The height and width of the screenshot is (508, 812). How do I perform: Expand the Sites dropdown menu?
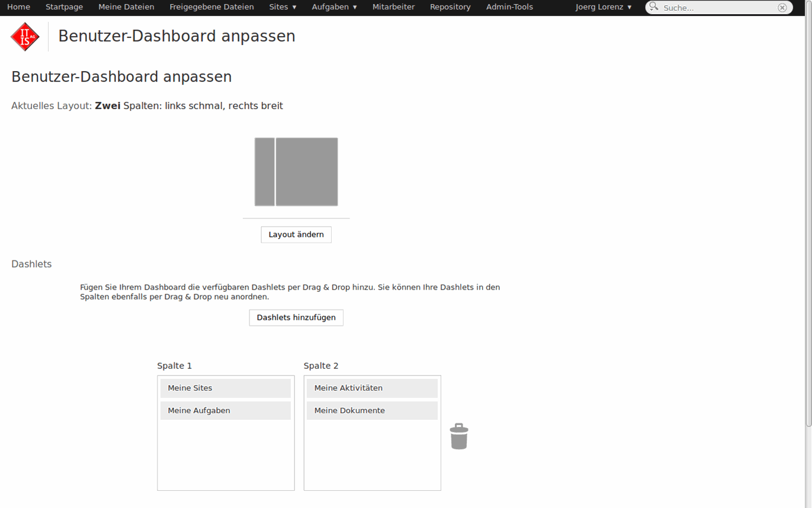pyautogui.click(x=283, y=7)
